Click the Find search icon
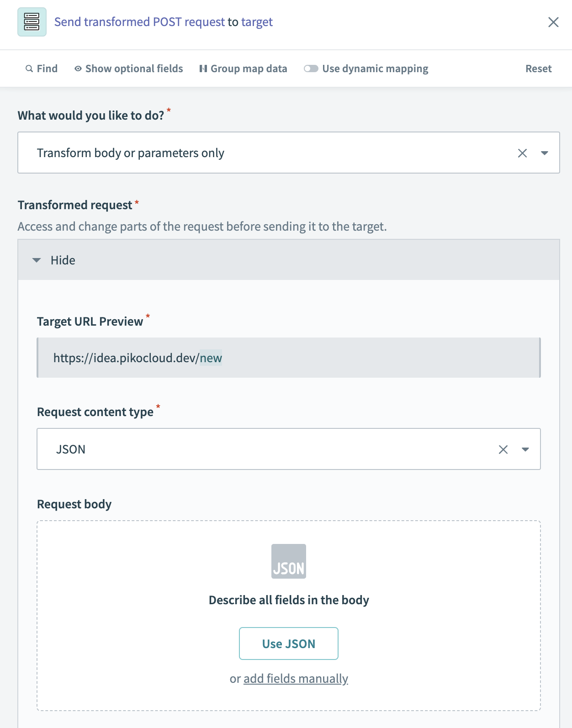572x728 pixels. point(29,69)
